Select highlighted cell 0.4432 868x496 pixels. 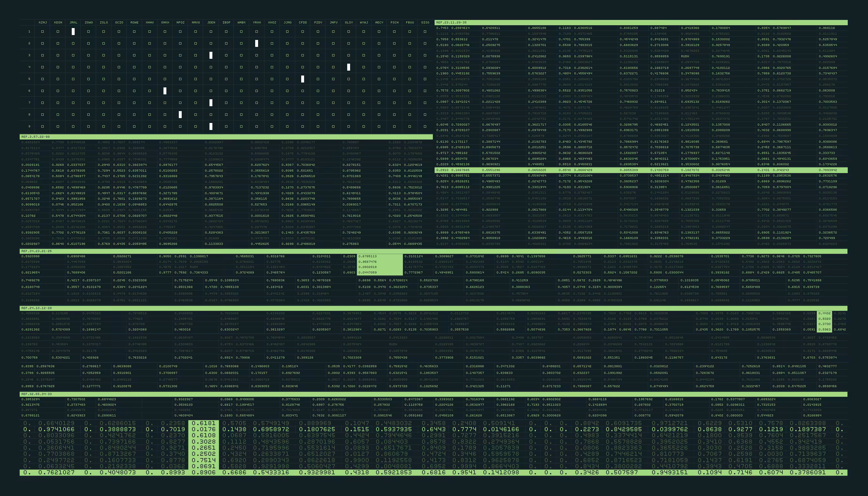click(x=824, y=313)
